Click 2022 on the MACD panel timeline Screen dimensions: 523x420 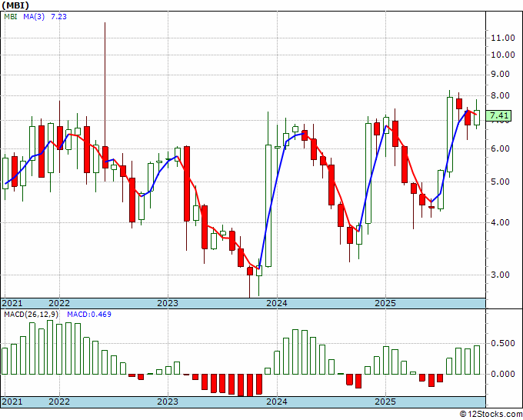[x=59, y=402]
